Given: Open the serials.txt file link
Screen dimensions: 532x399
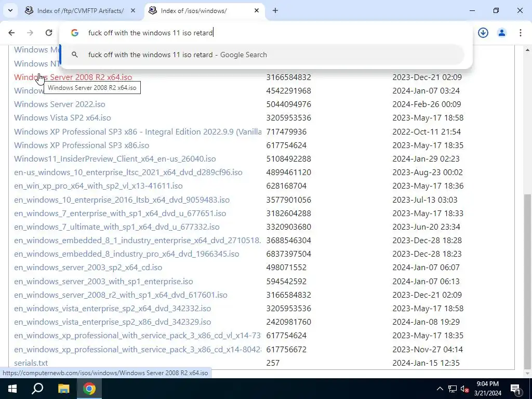Looking at the screenshot, I should 31,363.
